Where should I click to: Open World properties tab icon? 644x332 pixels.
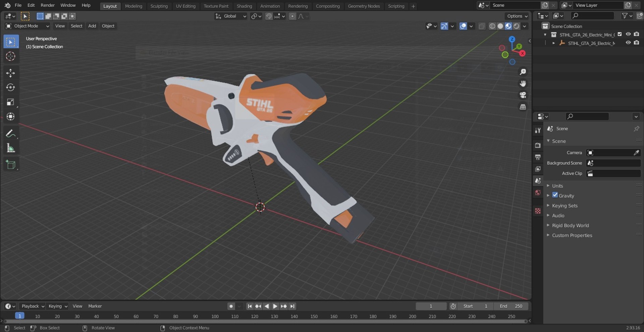click(x=538, y=192)
